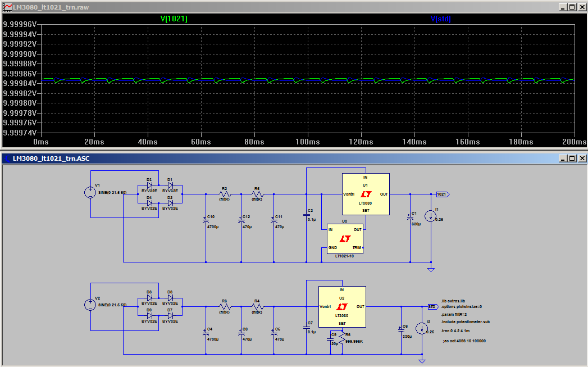This screenshot has height=367, width=588.
Task: Select capacitor C11 symbol
Action: (x=274, y=221)
